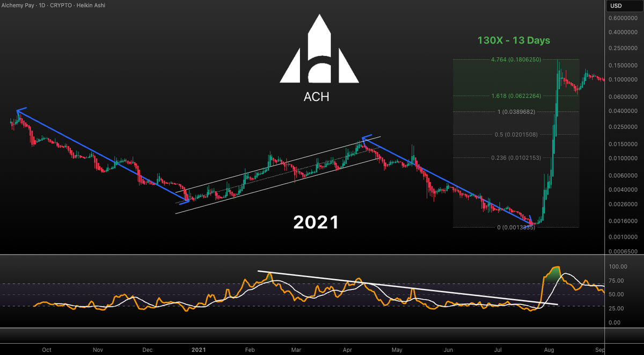
Task: Click the Mar label on time axis
Action: tap(296, 350)
